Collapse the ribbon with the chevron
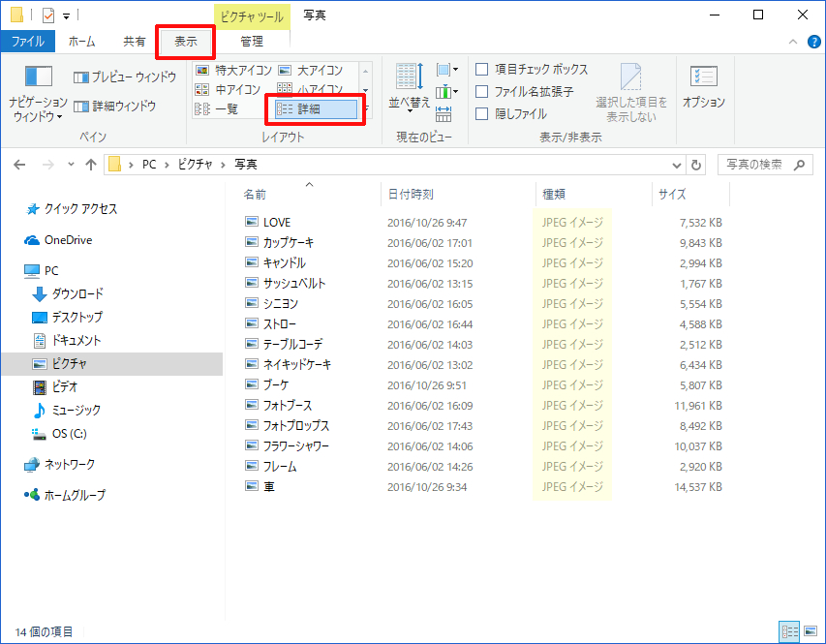Viewport: 826px width, 644px height. (793, 43)
